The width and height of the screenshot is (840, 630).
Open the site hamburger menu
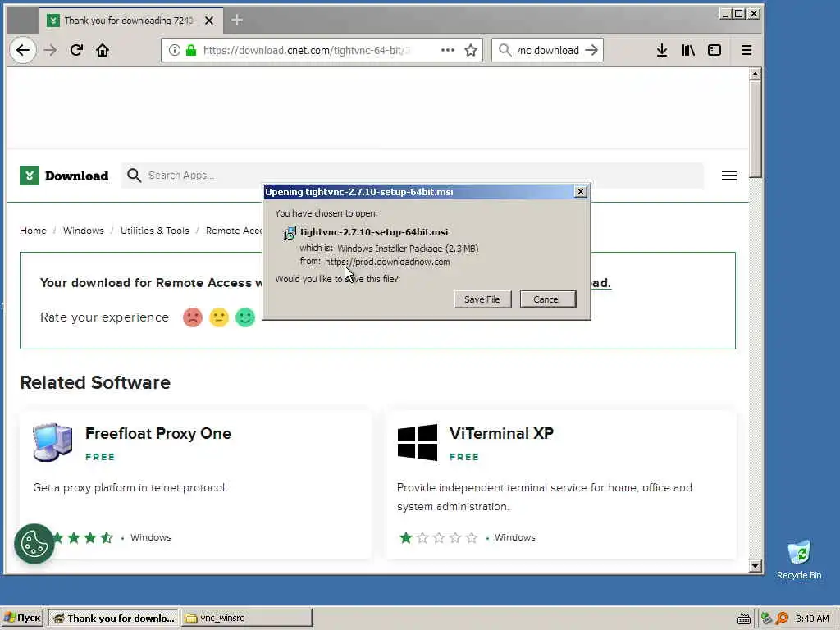[x=729, y=176]
